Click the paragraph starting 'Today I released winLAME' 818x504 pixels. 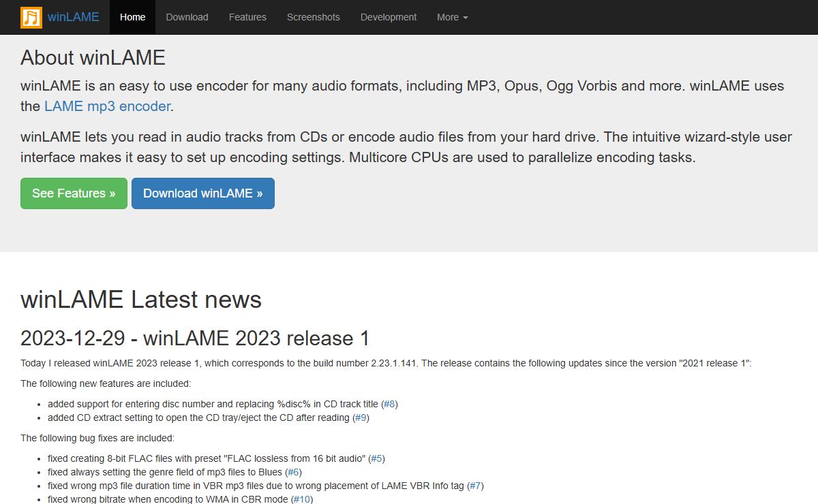pyautogui.click(x=386, y=363)
